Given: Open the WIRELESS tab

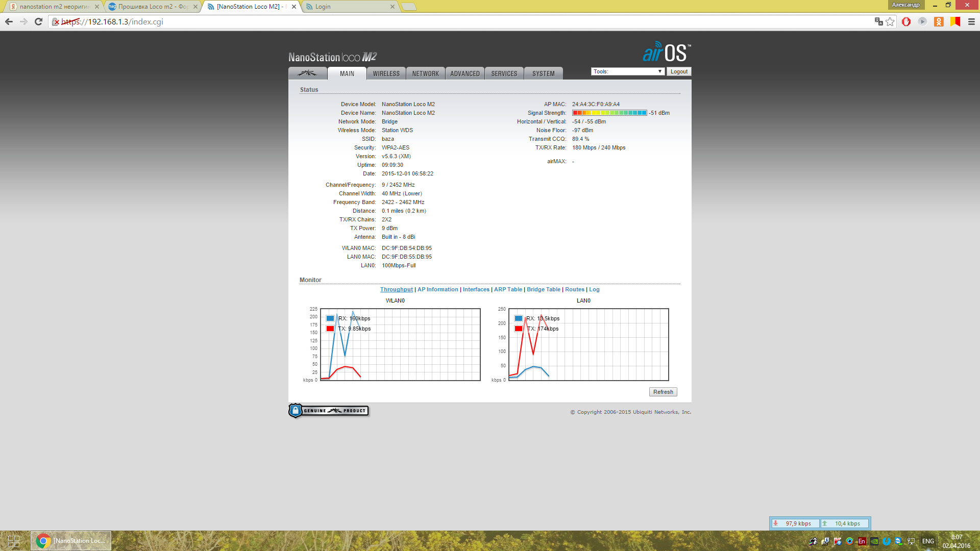Looking at the screenshot, I should coord(386,73).
